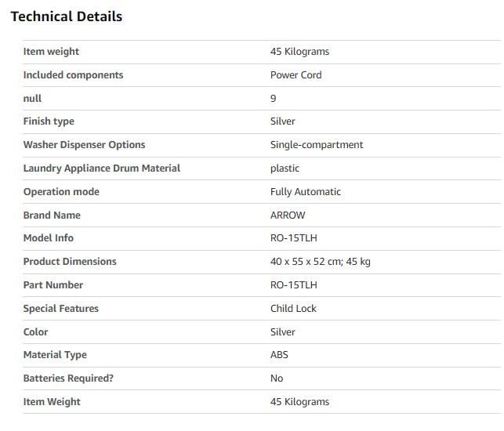Select the Washer Dispenser Options label
This screenshot has width=504, height=431.
84,145
